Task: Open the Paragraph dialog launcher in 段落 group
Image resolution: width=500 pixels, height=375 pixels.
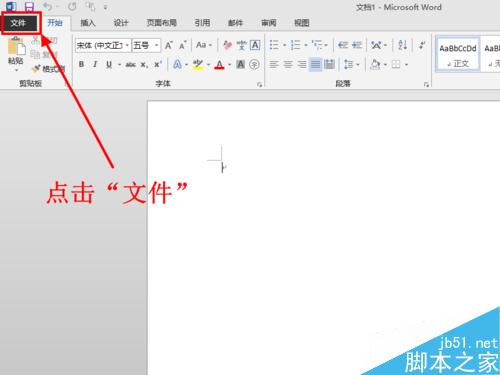Action: coord(426,85)
